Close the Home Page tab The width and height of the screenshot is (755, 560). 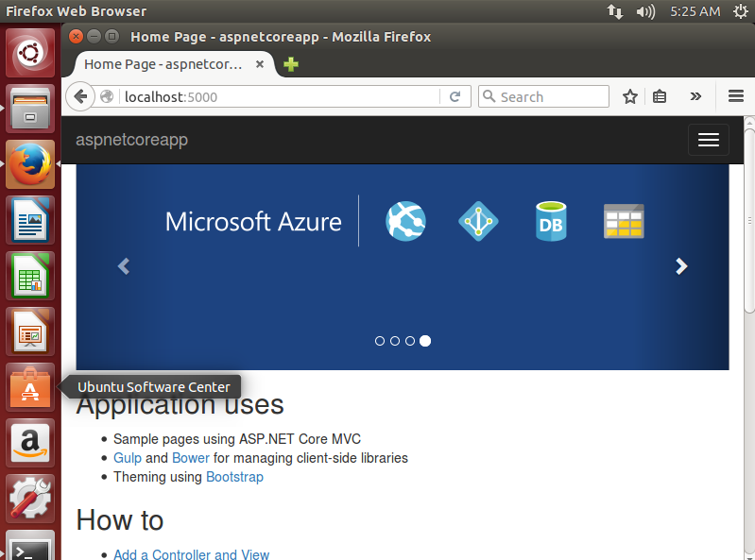260,64
